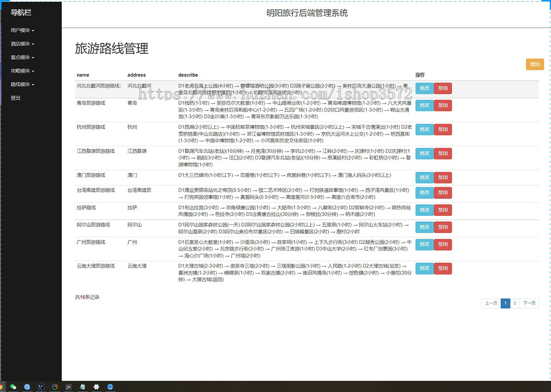Click the 导航栏 sidebar title
551x392 pixels.
[21, 13]
